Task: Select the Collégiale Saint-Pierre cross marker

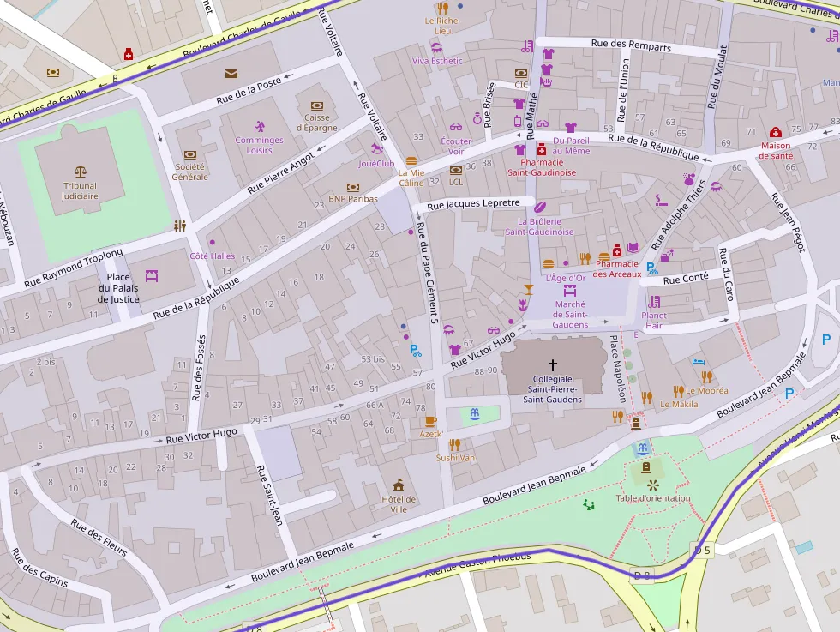Action: tap(552, 364)
